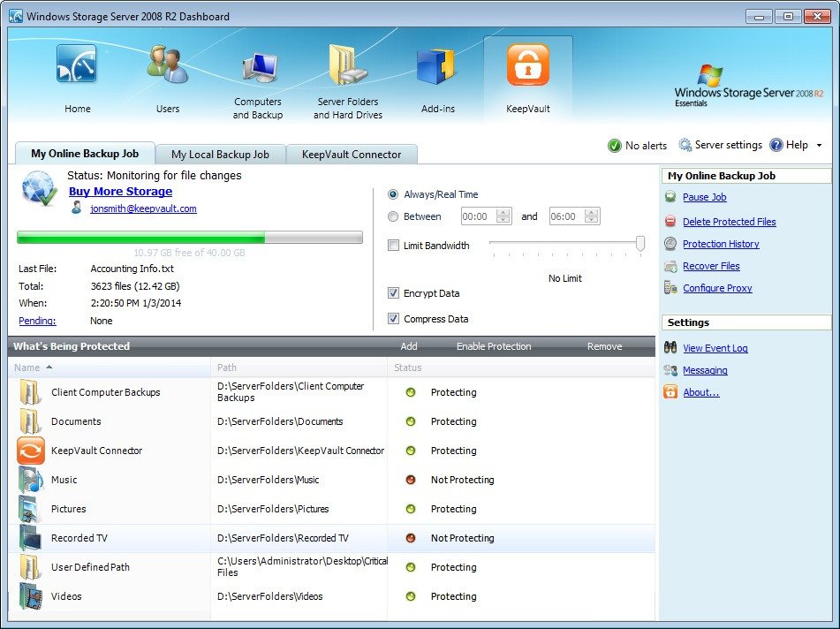Viewport: 840px width, 629px height.
Task: Click the View Event Log binoculars icon
Action: (670, 347)
